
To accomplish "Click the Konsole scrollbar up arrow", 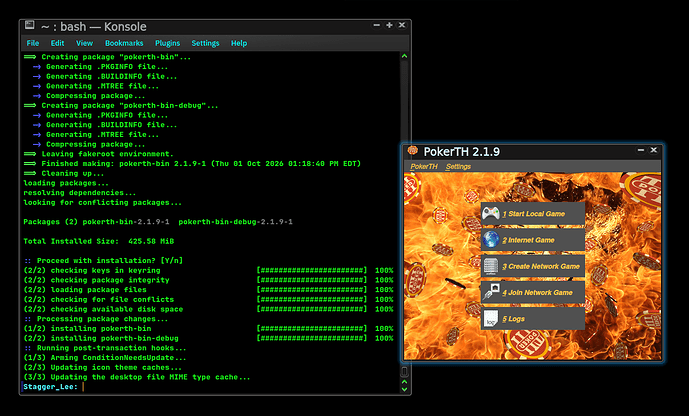I will 404,56.
